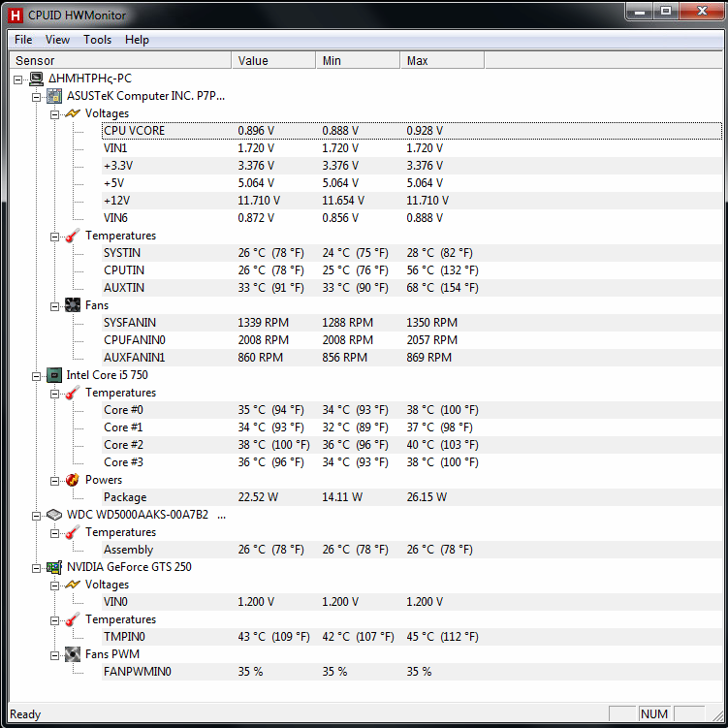Click the Intel Core i5 750 chip icon
728x728 pixels.
54,375
